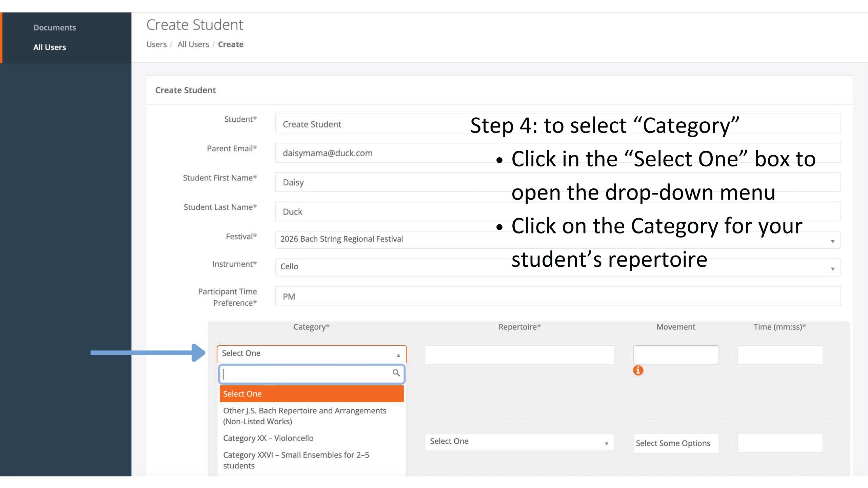Expand second-row Repertoire Select One dropdown
This screenshot has width=868, height=488.
tap(519, 442)
